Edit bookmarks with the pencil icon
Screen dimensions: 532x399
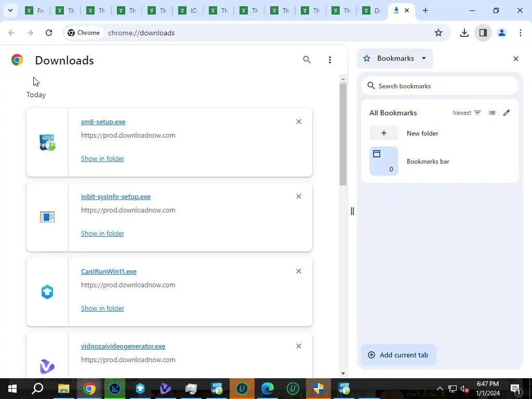pyautogui.click(x=507, y=113)
